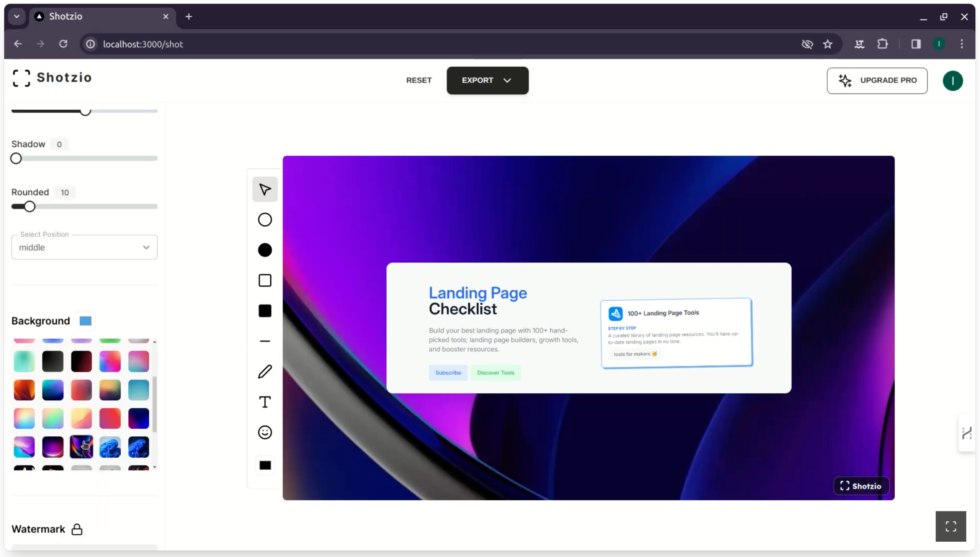This screenshot has width=980, height=557.
Task: Open the emoji sticker tool
Action: (x=265, y=432)
